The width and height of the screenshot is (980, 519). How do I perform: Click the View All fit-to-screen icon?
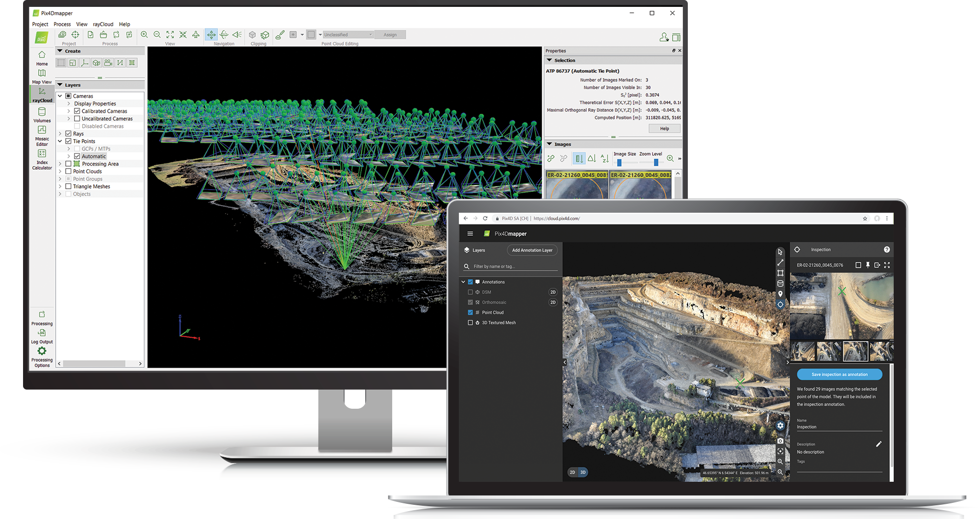[x=170, y=34]
